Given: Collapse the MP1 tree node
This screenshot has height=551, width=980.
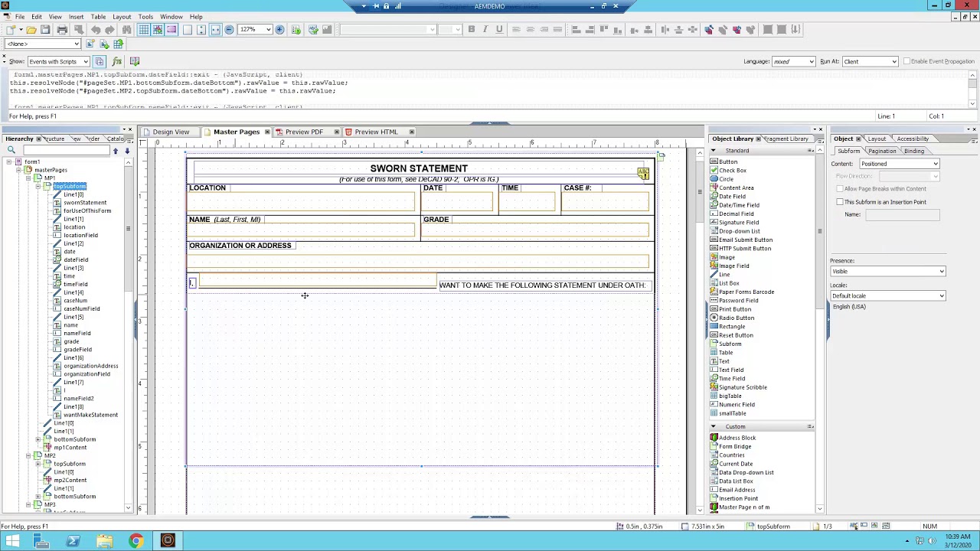Looking at the screenshot, I should coord(28,178).
